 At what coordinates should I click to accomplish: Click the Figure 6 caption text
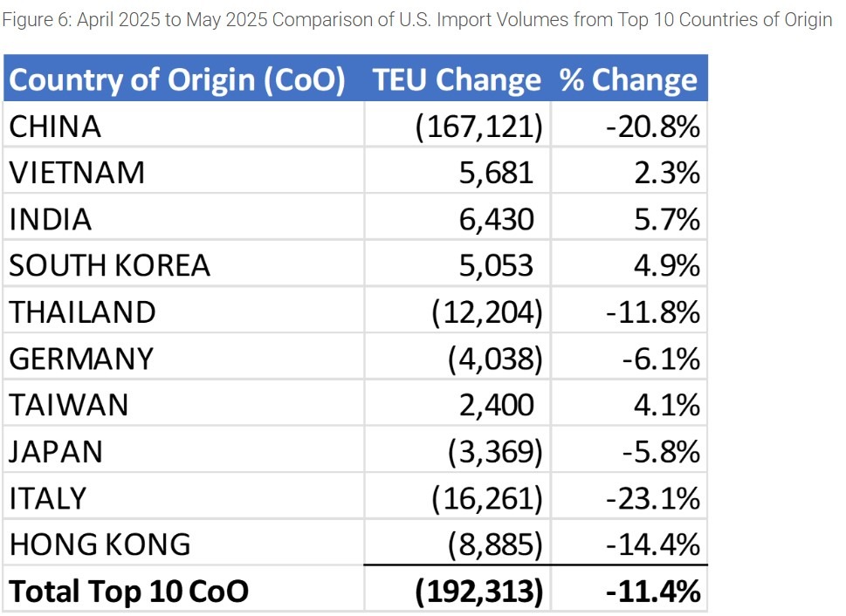(417, 20)
